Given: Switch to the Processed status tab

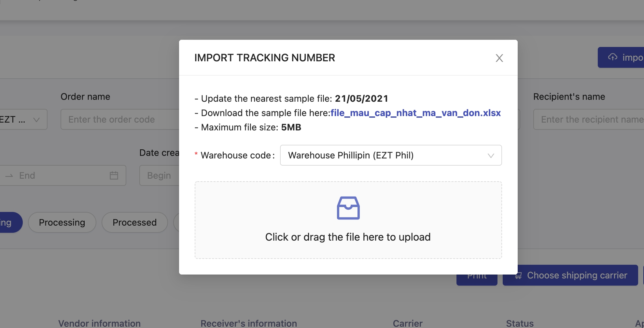Looking at the screenshot, I should click(x=134, y=222).
